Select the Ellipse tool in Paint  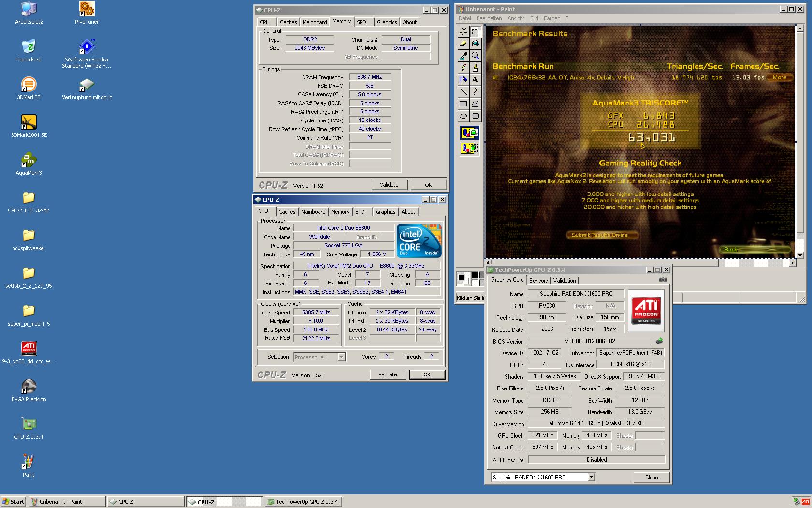(463, 116)
